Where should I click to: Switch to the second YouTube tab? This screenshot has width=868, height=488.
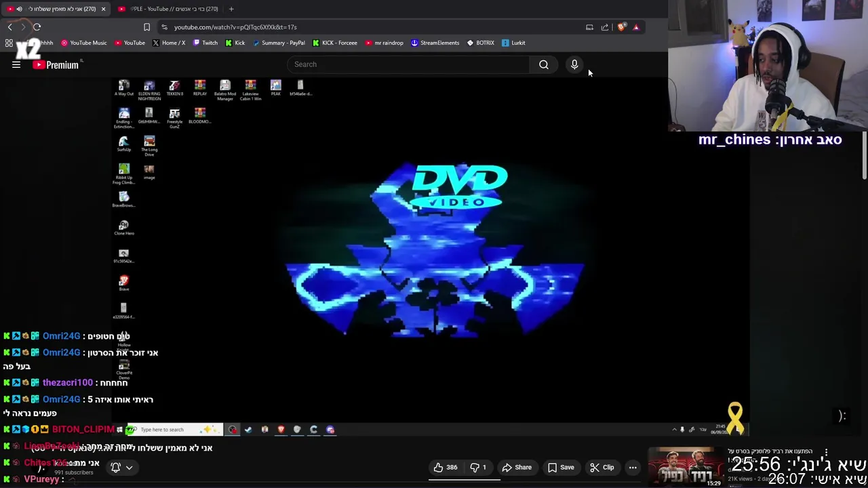168,9
